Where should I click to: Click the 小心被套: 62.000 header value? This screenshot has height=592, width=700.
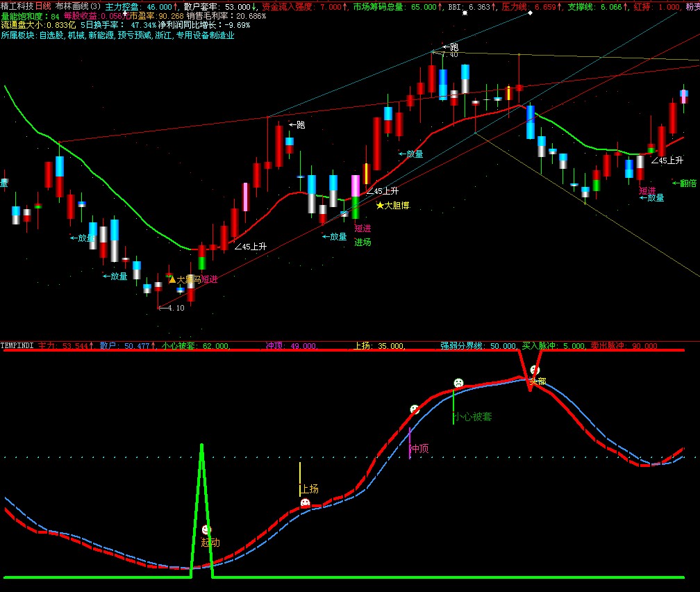(x=196, y=346)
